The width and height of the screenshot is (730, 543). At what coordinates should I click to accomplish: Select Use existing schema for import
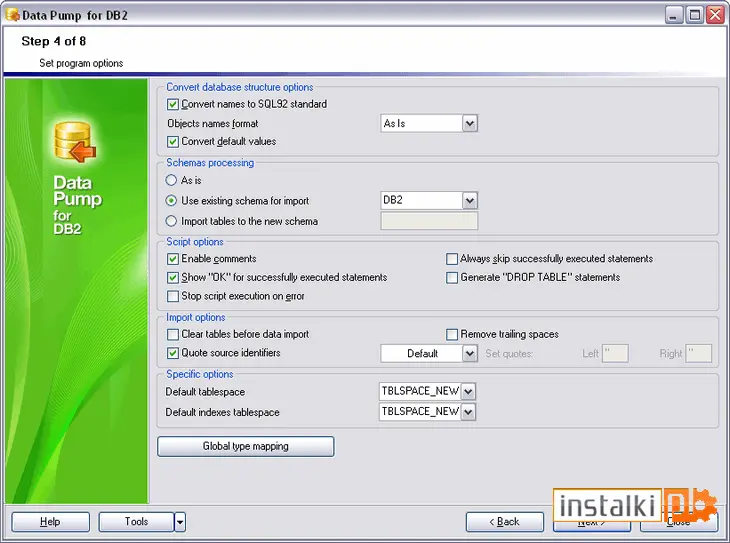click(171, 201)
